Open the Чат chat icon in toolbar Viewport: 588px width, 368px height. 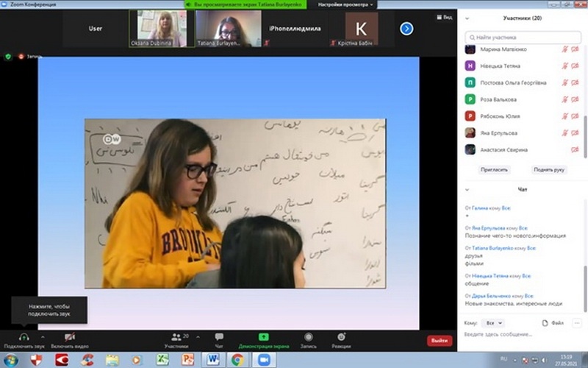pos(219,337)
